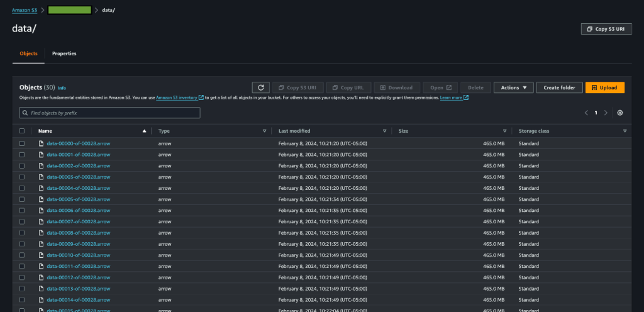Select the Objects tab
This screenshot has width=644, height=312.
coord(28,54)
